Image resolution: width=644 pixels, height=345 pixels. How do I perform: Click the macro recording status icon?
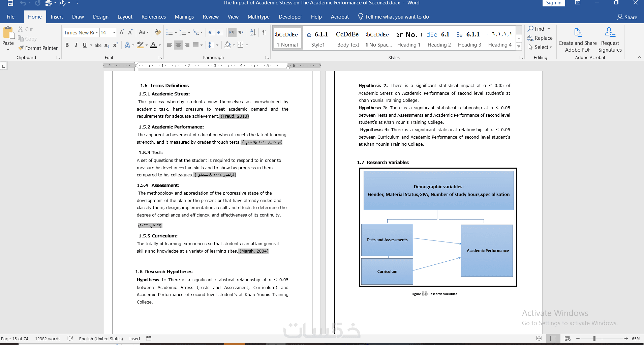pyautogui.click(x=149, y=339)
